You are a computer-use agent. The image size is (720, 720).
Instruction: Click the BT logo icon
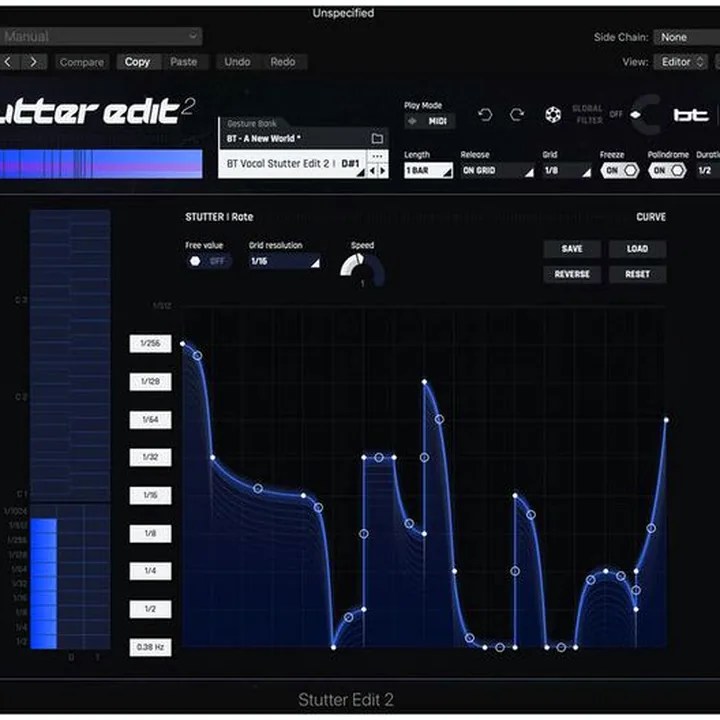[691, 115]
